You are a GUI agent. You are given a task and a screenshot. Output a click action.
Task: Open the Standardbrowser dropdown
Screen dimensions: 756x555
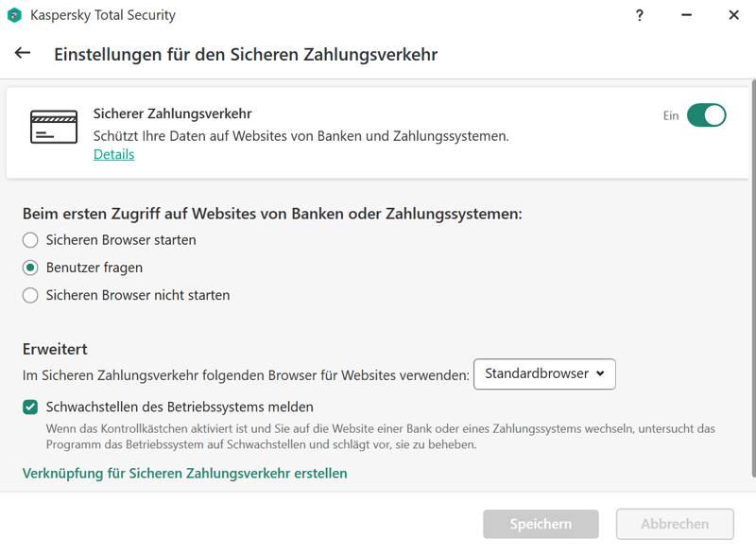pyautogui.click(x=544, y=373)
